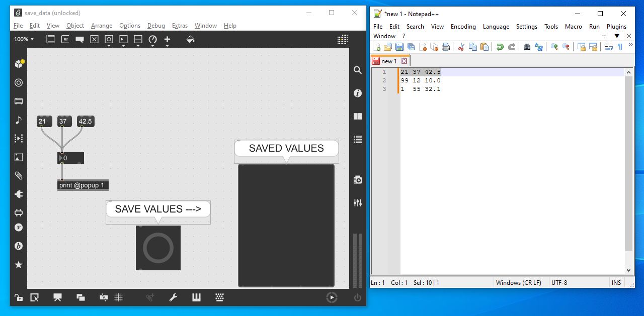Screen dimensions: 644x316
Task: Click the Print icon in Notepad++'s toolbar
Action: coord(445,47)
